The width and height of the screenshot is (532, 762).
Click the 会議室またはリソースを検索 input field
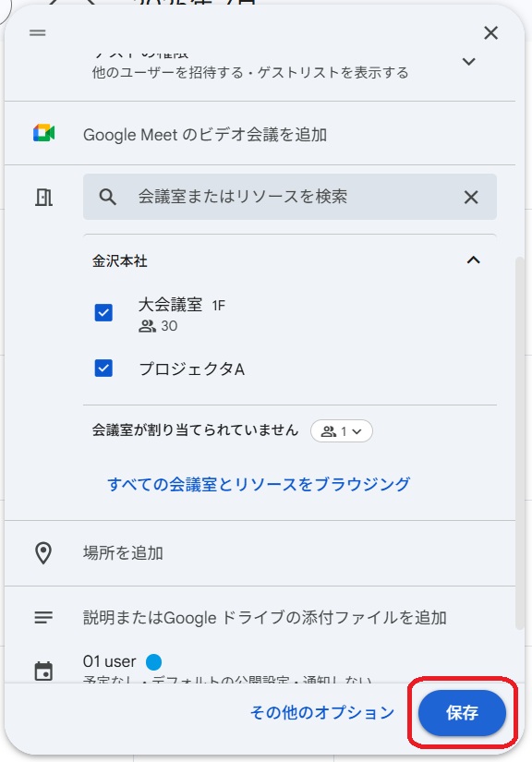click(290, 197)
